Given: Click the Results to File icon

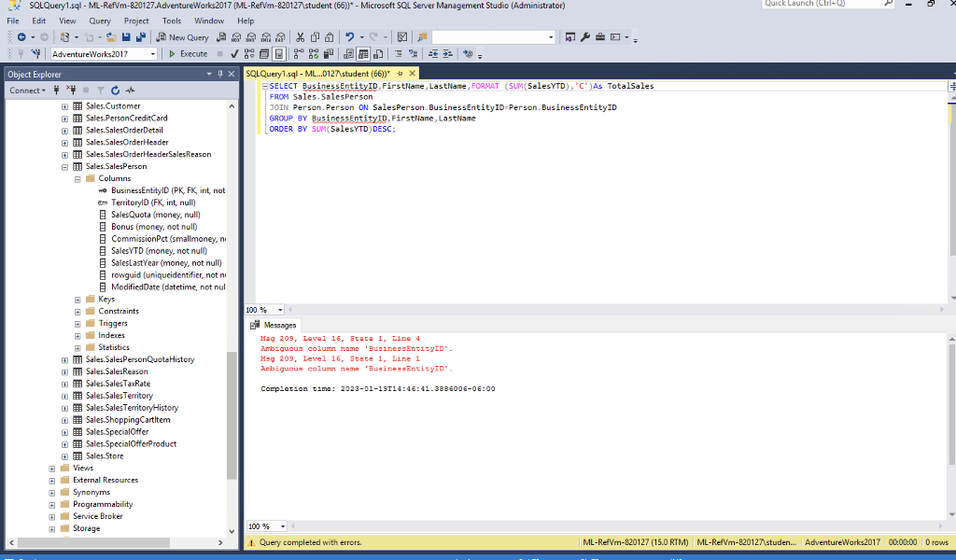Looking at the screenshot, I should click(378, 53).
